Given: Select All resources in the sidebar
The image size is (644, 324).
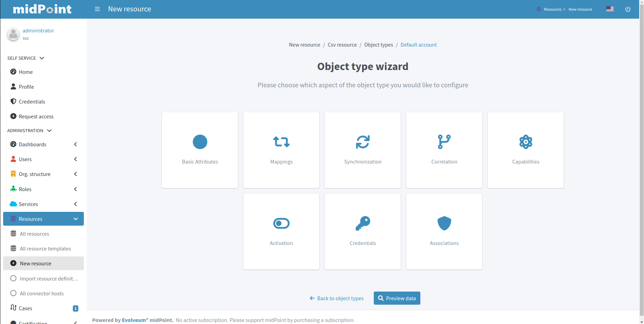Looking at the screenshot, I should tap(35, 234).
